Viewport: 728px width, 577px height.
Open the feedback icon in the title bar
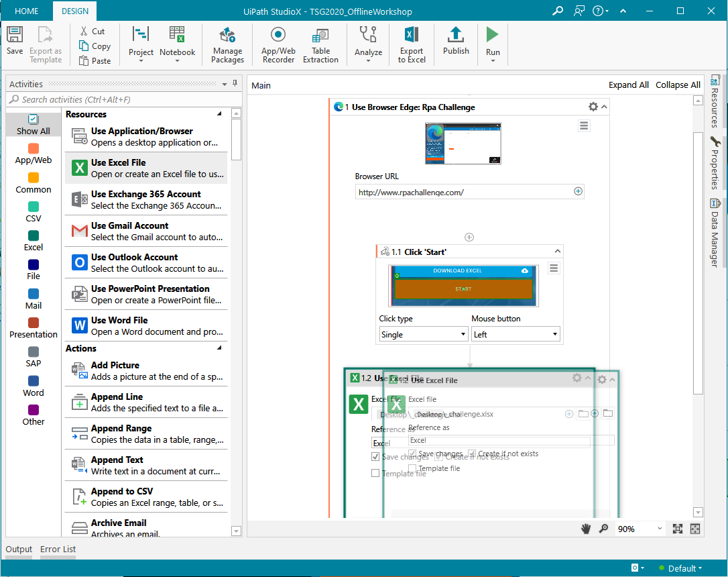pyautogui.click(x=579, y=11)
